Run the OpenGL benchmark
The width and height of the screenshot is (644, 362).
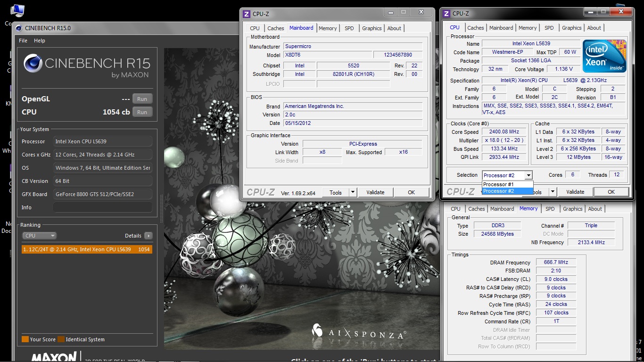[x=142, y=99]
